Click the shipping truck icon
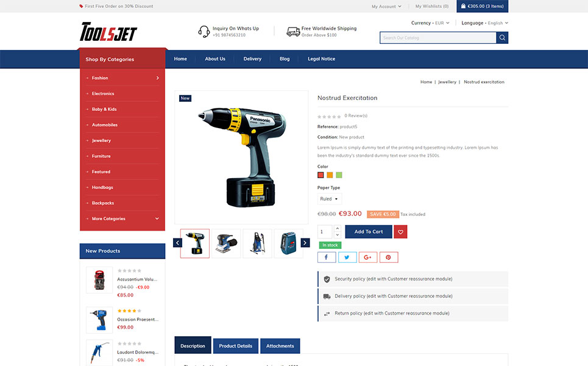Image resolution: width=588 pixels, height=366 pixels. (x=293, y=32)
